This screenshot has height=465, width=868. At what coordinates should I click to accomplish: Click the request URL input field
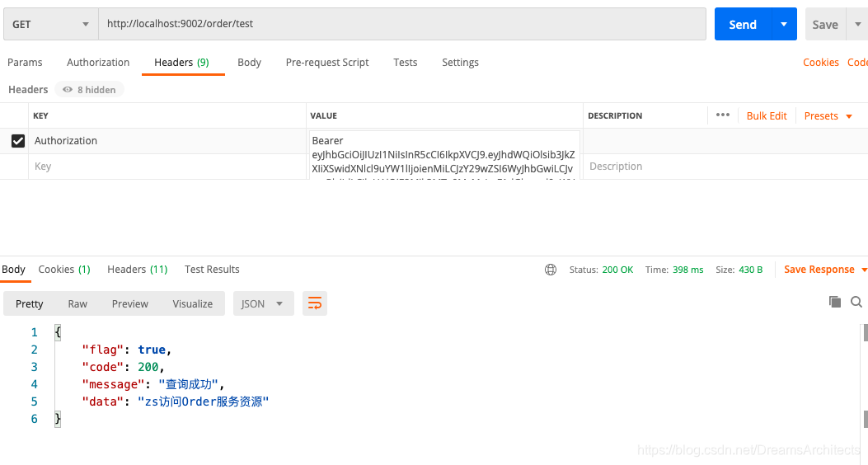tap(402, 25)
